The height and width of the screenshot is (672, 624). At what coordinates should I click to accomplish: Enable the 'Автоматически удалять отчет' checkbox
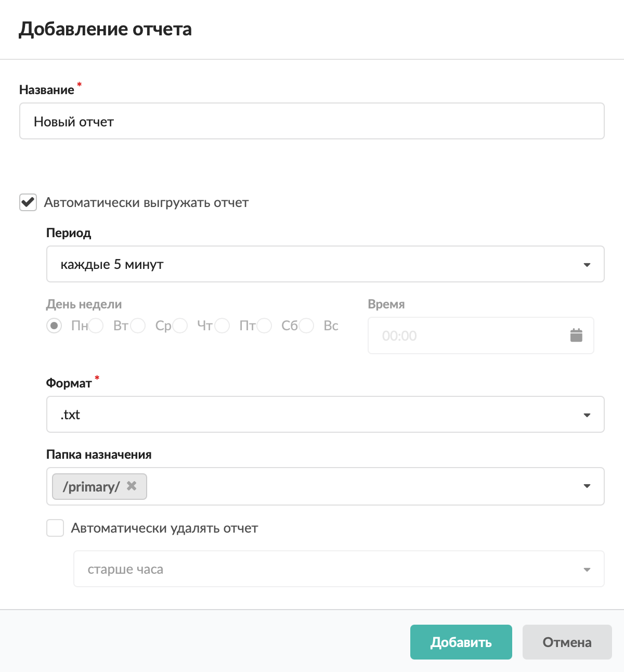[x=55, y=528]
